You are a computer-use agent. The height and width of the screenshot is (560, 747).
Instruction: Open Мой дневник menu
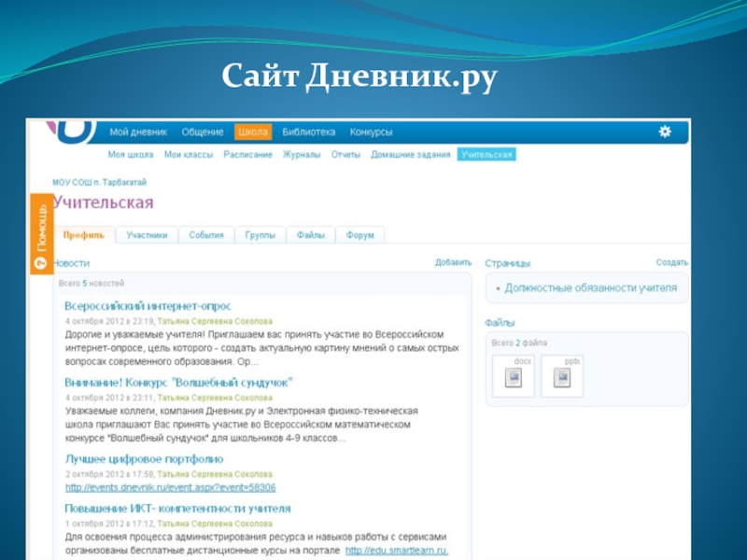pos(138,132)
